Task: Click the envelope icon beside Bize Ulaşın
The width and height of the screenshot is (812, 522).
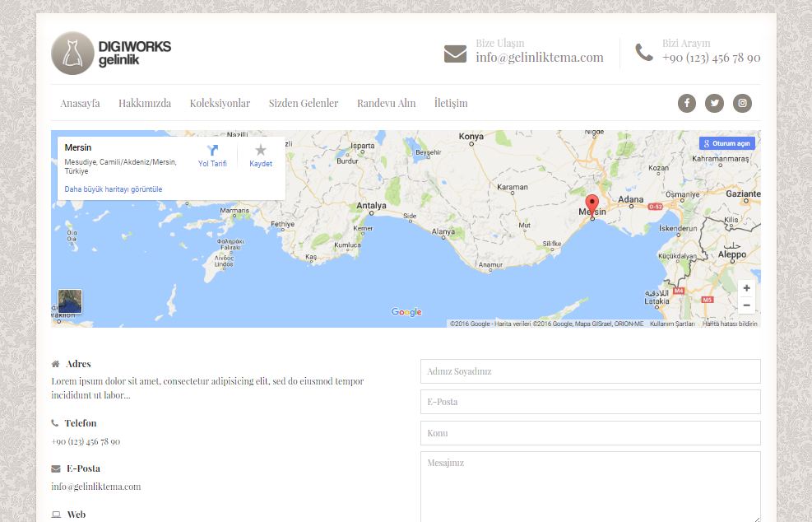Action: 455,54
